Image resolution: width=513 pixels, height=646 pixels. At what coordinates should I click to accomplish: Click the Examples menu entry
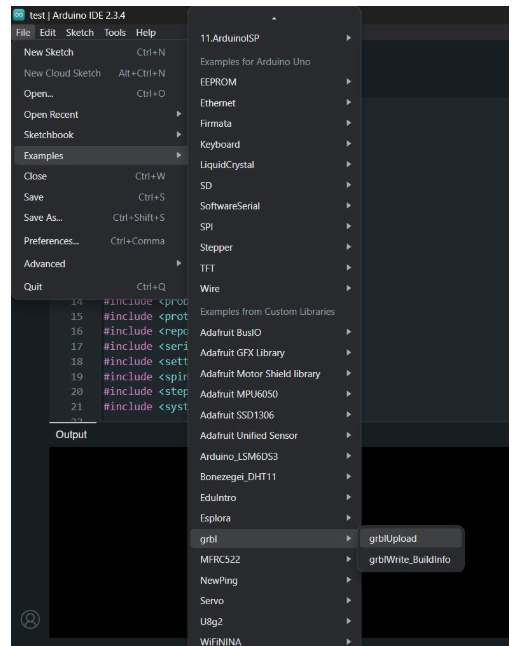click(x=101, y=156)
